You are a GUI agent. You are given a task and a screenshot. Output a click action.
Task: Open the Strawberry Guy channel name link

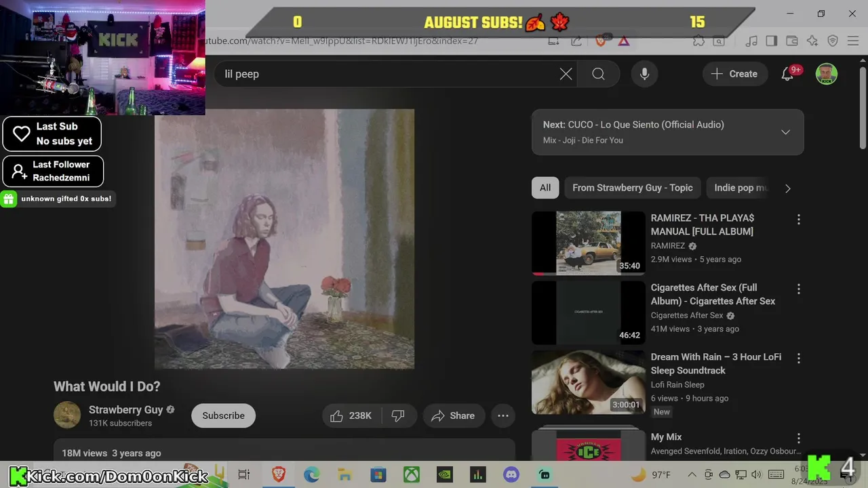(125, 409)
